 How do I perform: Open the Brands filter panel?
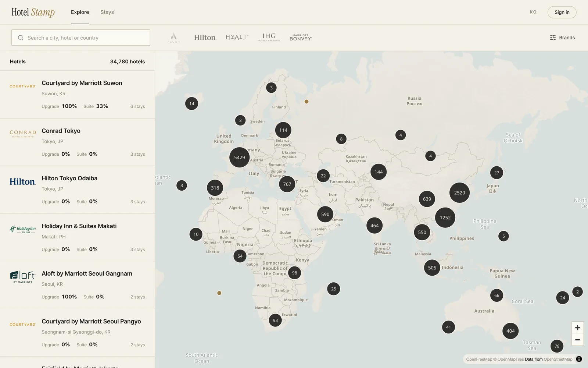click(x=562, y=38)
